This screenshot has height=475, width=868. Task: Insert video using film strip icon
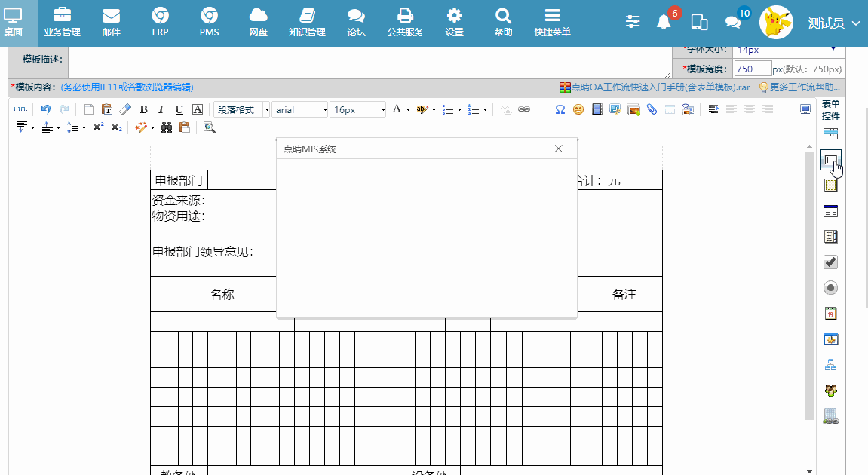(x=597, y=109)
